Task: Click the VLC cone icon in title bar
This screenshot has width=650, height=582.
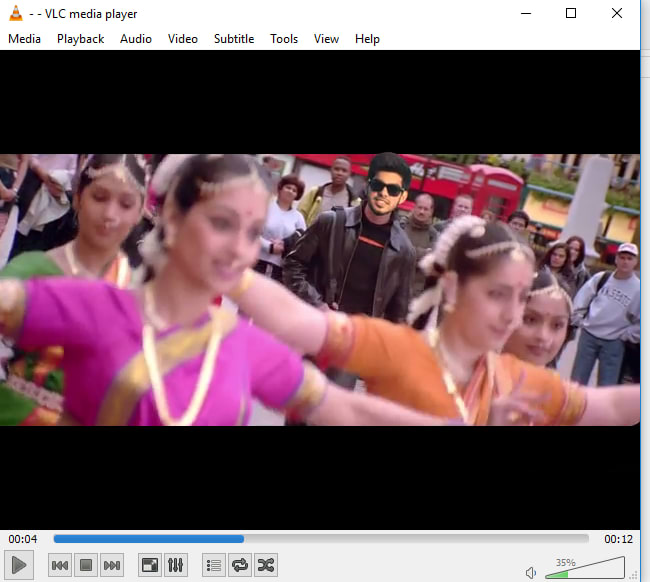Action: click(x=16, y=13)
